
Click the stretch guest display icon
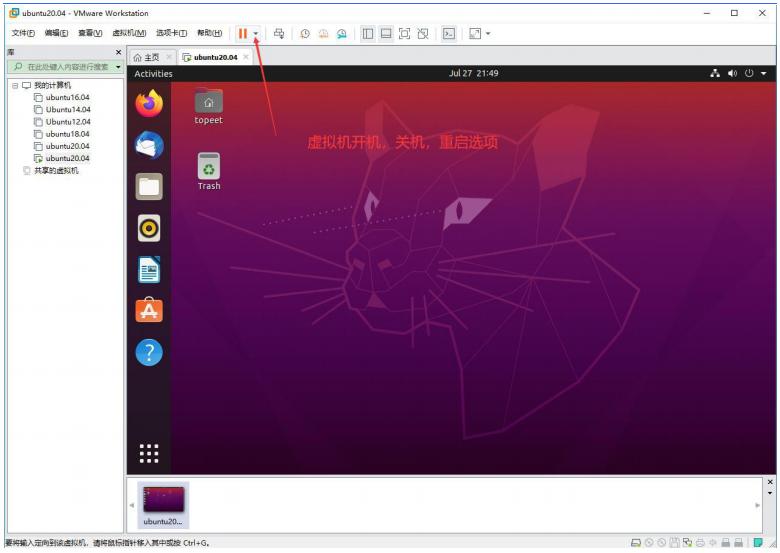coord(475,33)
